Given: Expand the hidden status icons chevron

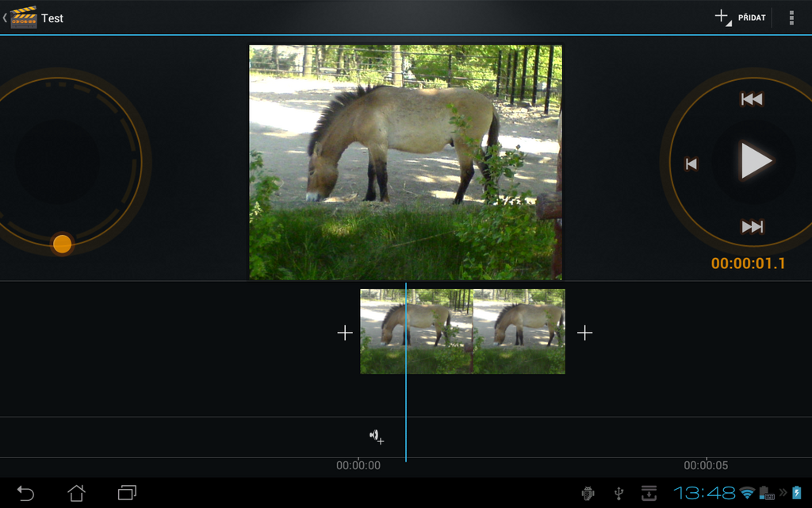Looking at the screenshot, I should 783,492.
